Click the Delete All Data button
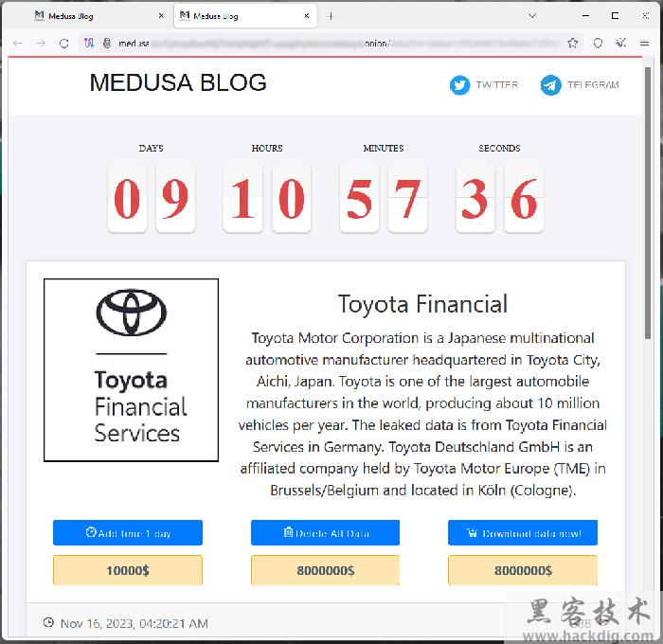 point(325,533)
